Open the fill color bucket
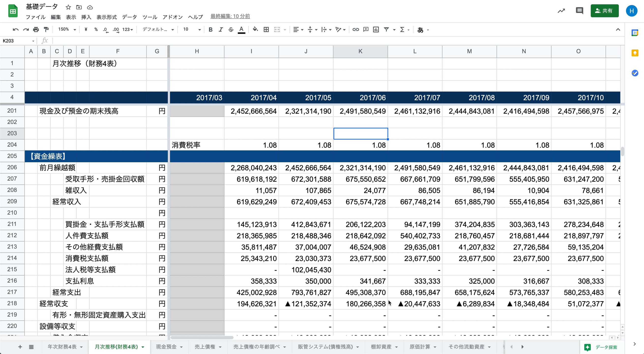This screenshot has height=354, width=644. coord(255,29)
